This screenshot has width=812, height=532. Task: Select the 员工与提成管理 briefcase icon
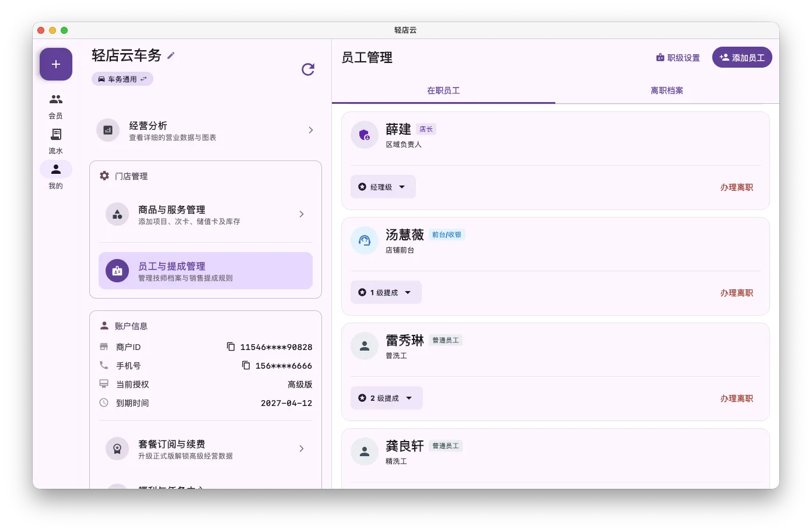coord(117,271)
